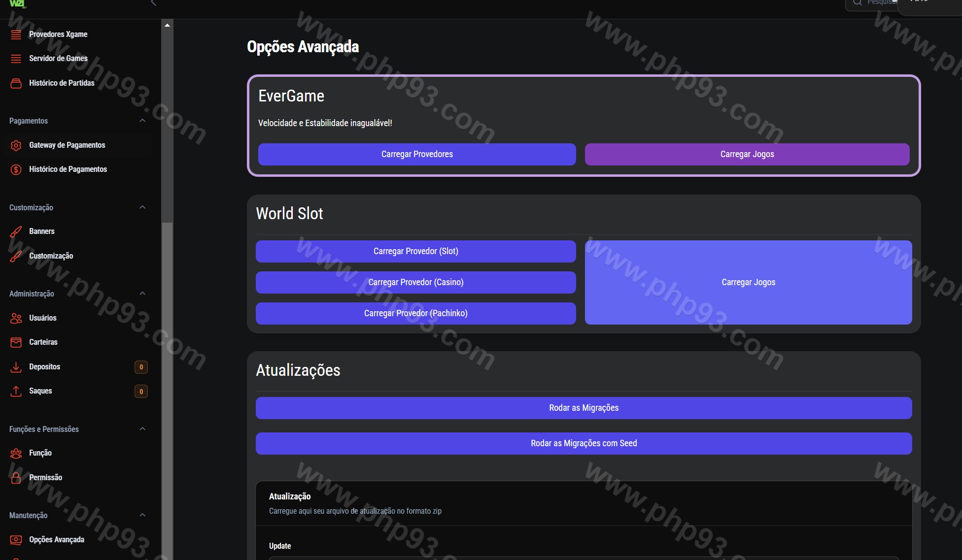Collapse the Administração section chevron
Screen dimensions: 962x560
click(142, 294)
